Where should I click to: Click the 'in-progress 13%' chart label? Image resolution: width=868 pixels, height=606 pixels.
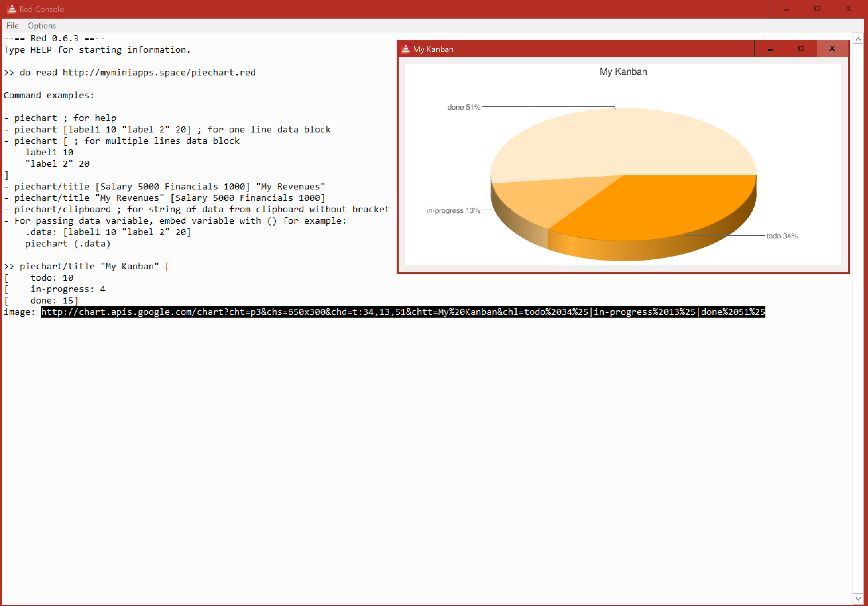click(x=453, y=210)
